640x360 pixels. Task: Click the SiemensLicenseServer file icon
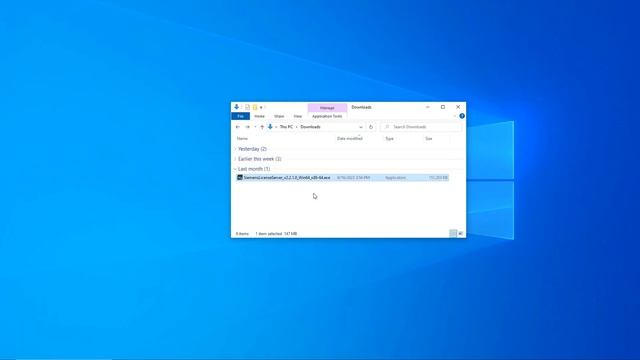coord(240,178)
